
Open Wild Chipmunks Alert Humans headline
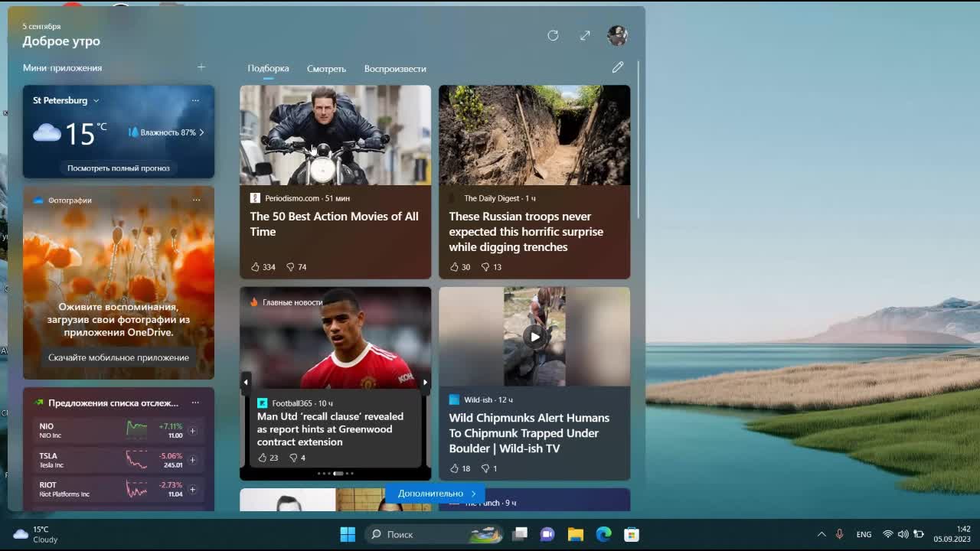pyautogui.click(x=529, y=433)
